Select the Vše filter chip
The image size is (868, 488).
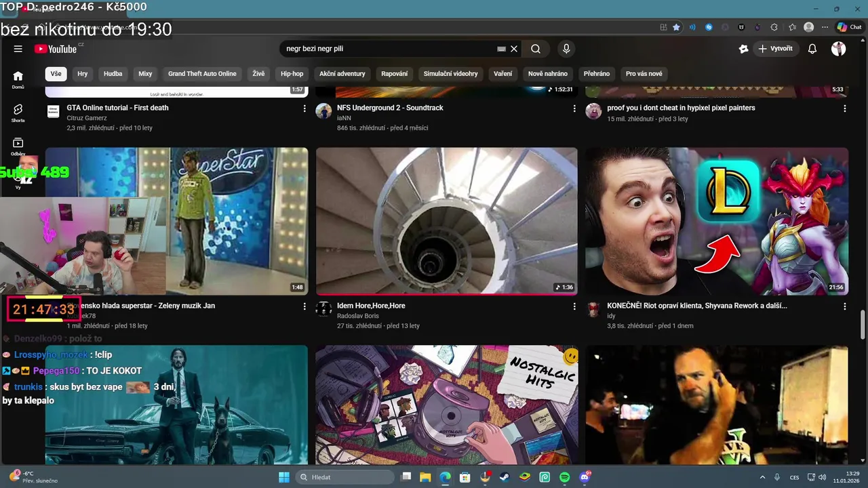coord(56,74)
